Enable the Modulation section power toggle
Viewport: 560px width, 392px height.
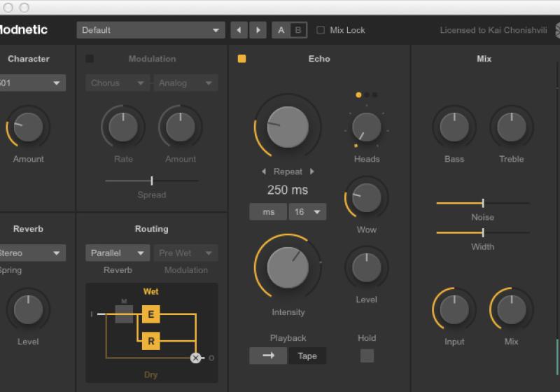pos(90,59)
